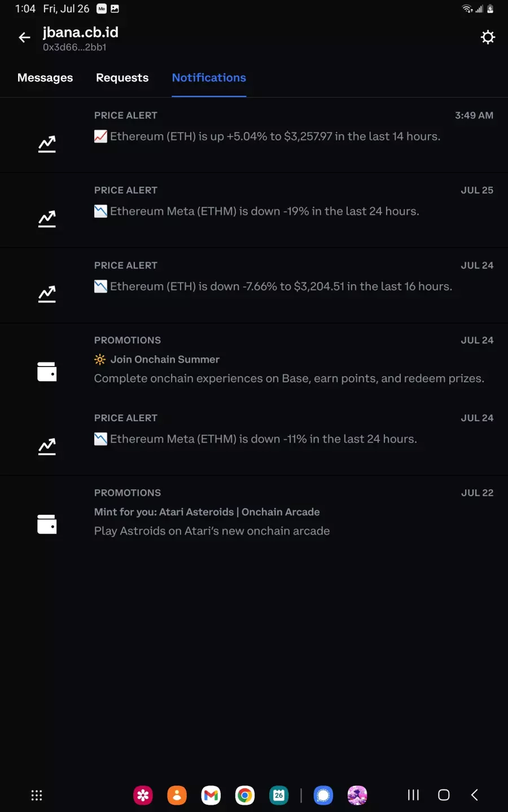The image size is (508, 812).
Task: Open the ETHM down -19% alert
Action: pyautogui.click(x=254, y=210)
